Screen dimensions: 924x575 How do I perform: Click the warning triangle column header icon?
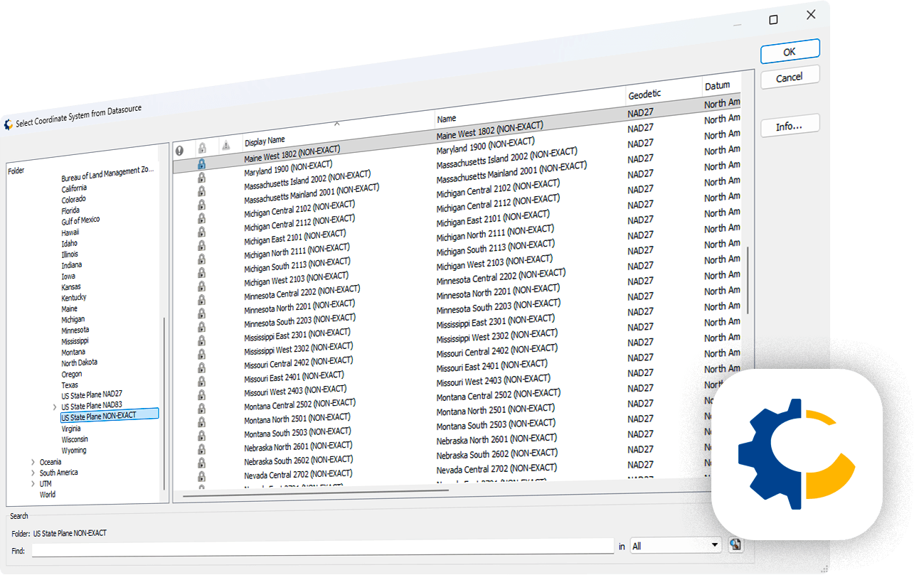point(225,145)
